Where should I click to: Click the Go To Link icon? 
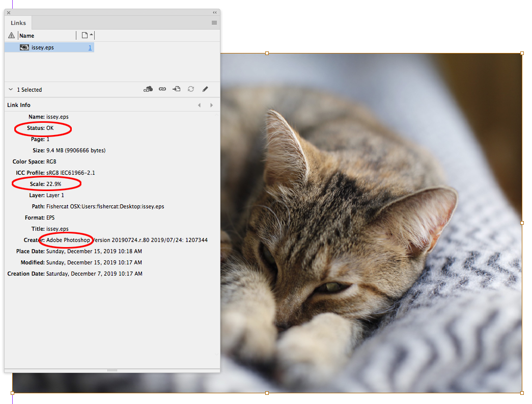(x=177, y=89)
